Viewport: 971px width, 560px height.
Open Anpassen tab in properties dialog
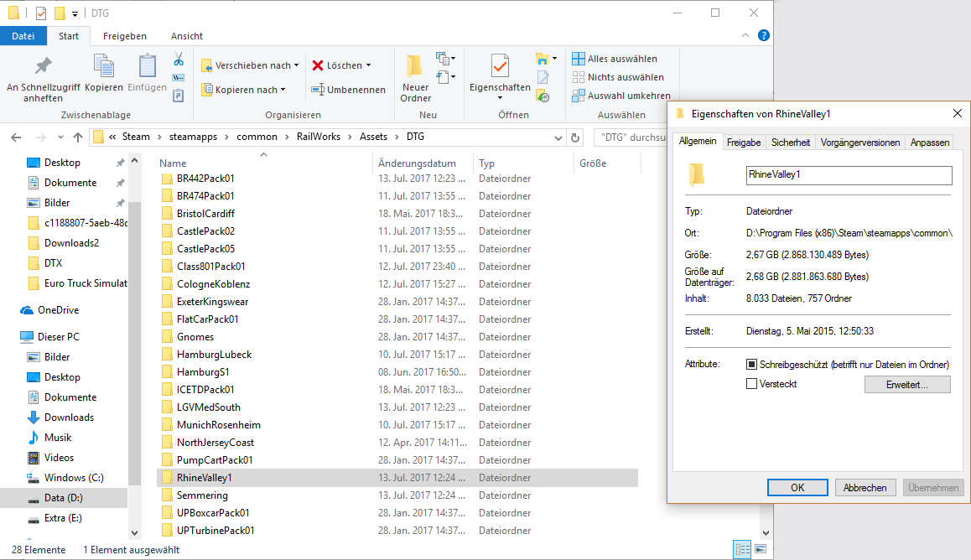930,143
